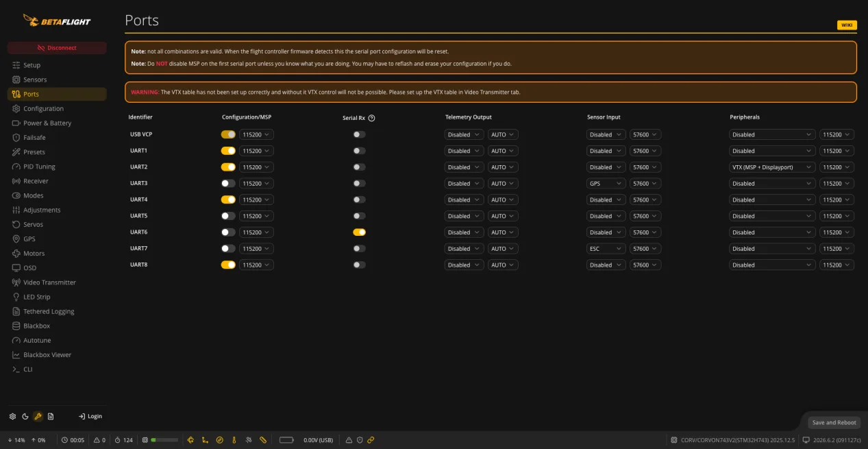Click the Betaflight bee logo
Image resolution: width=868 pixels, height=449 pixels.
tap(57, 21)
